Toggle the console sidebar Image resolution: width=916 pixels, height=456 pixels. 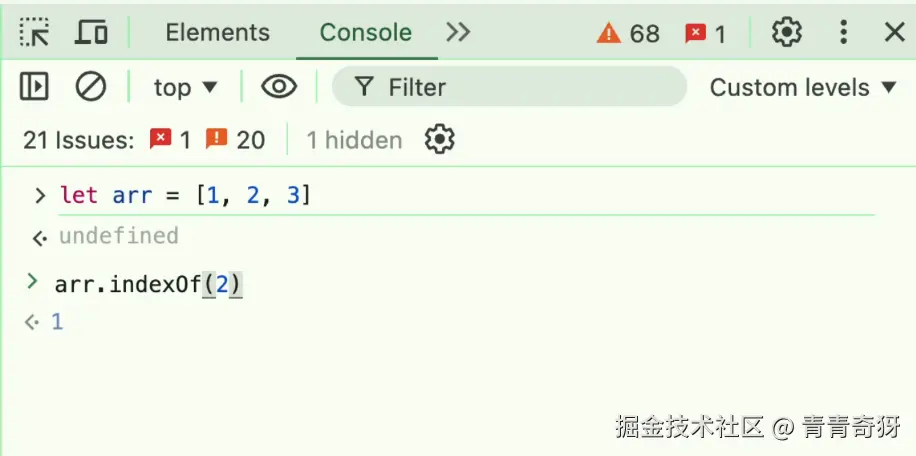point(34,87)
